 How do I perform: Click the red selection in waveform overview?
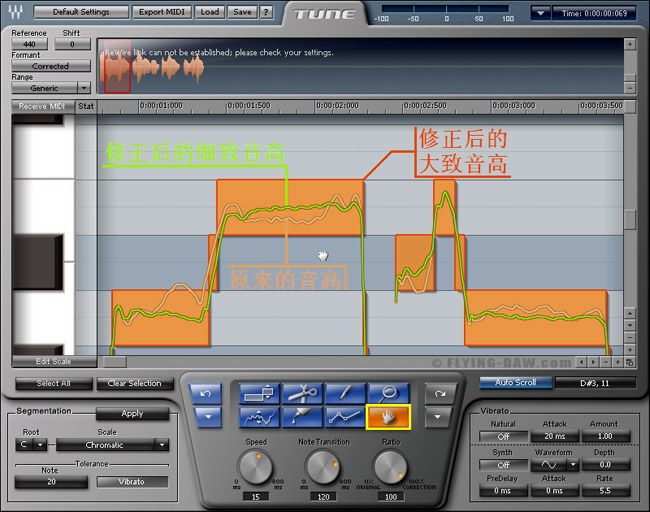(x=117, y=67)
